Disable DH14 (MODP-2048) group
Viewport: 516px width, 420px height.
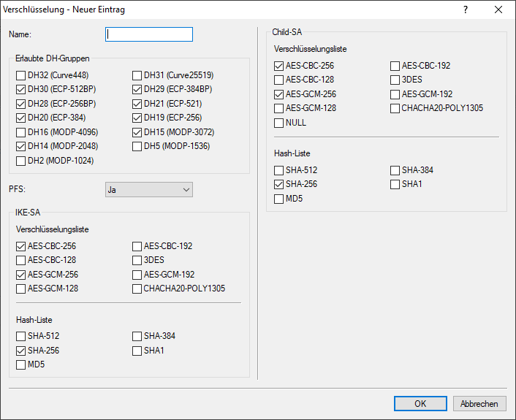pyautogui.click(x=21, y=146)
